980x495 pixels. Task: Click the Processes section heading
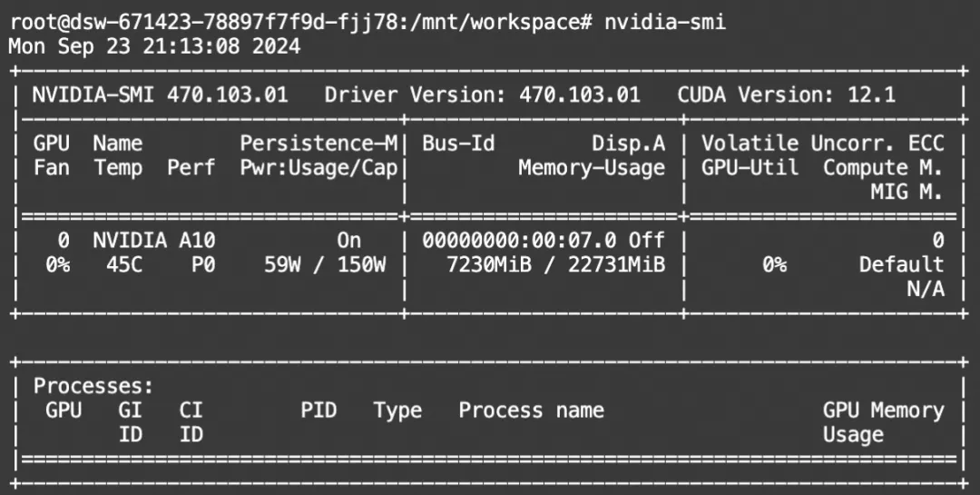pos(93,386)
